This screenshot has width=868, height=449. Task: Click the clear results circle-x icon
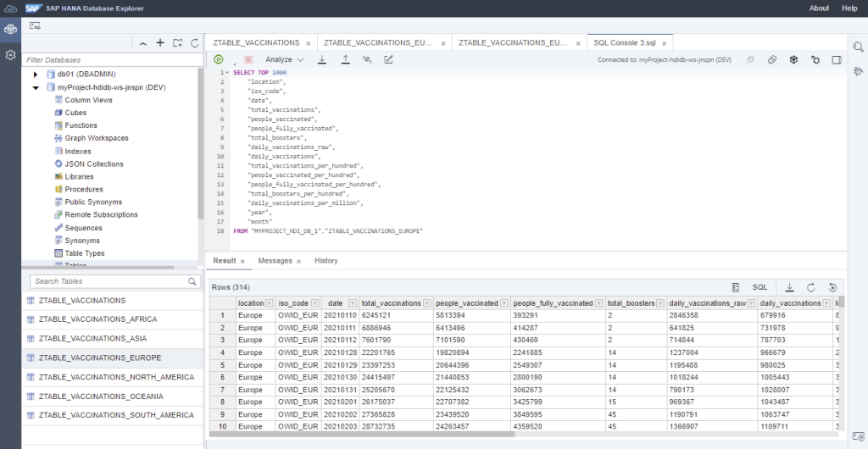(x=832, y=287)
